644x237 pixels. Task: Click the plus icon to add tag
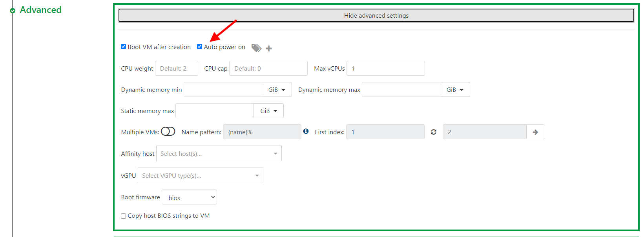tap(269, 48)
